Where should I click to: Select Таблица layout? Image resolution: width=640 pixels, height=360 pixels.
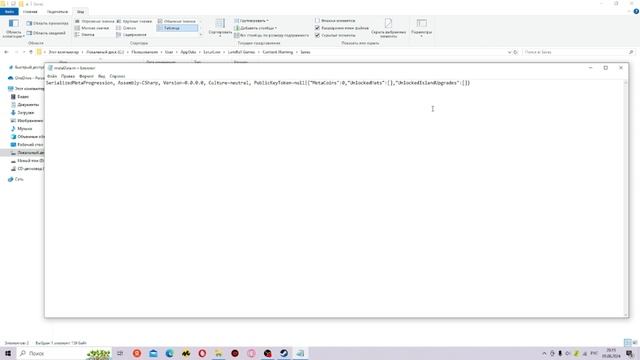coord(177,28)
